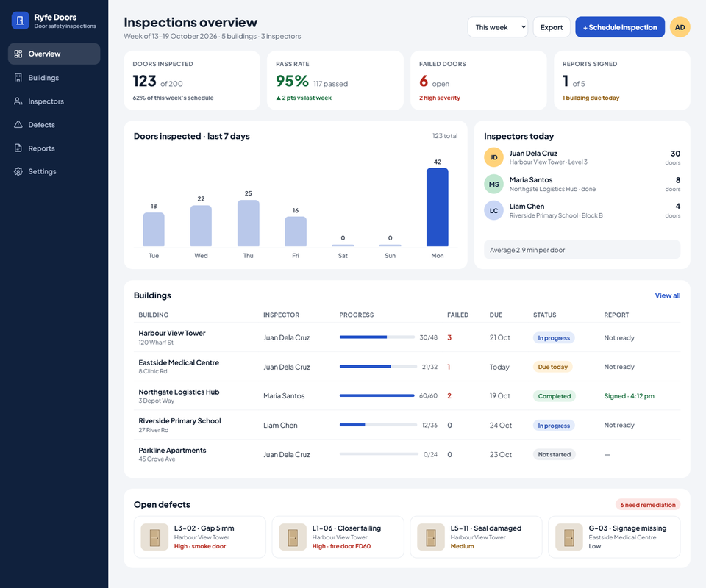Click Signed 4:12 pm report status
Image resolution: width=706 pixels, height=588 pixels.
coord(629,396)
